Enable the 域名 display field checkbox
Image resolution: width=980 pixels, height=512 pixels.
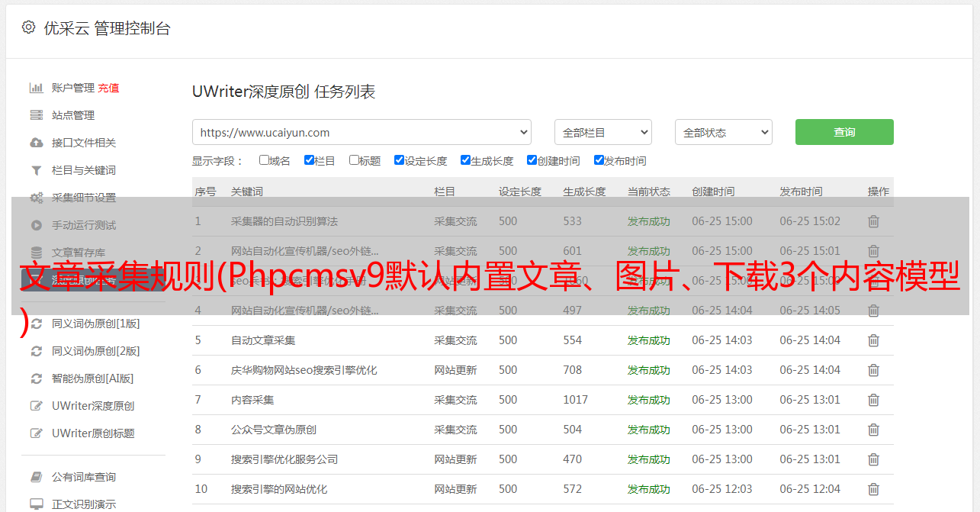[x=264, y=160]
